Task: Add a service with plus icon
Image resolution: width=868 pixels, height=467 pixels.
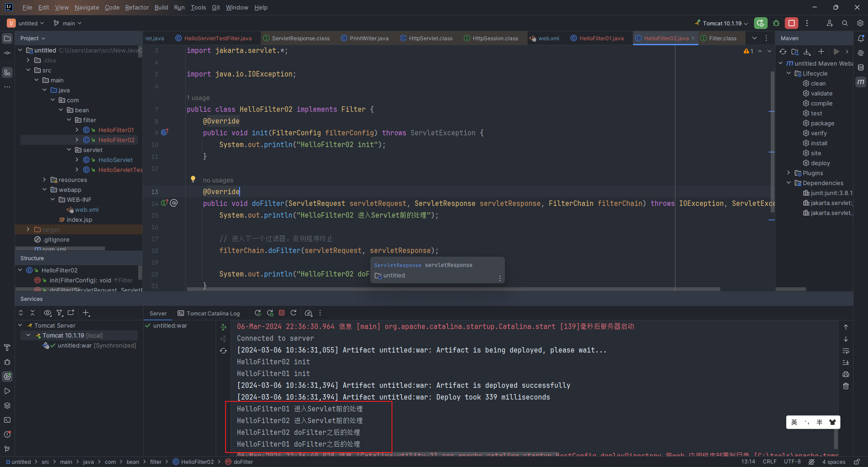Action: pyautogui.click(x=86, y=313)
